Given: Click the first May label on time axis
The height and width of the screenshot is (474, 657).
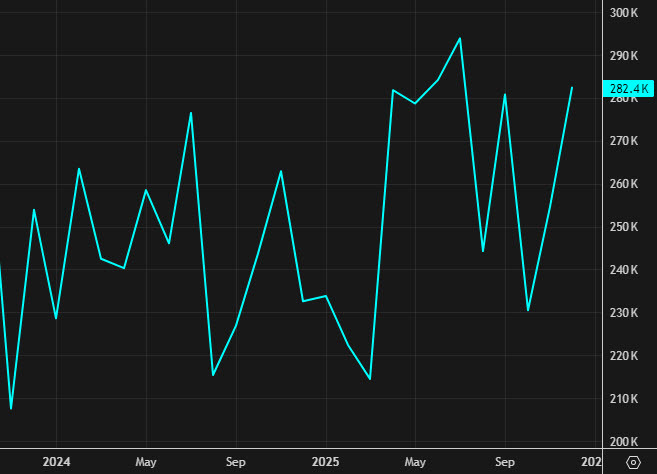Looking at the screenshot, I should pos(146,462).
